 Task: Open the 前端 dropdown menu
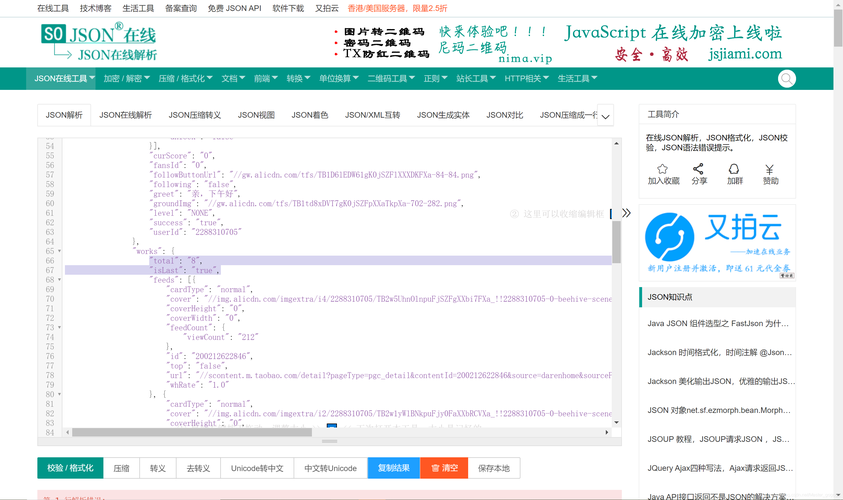(266, 78)
